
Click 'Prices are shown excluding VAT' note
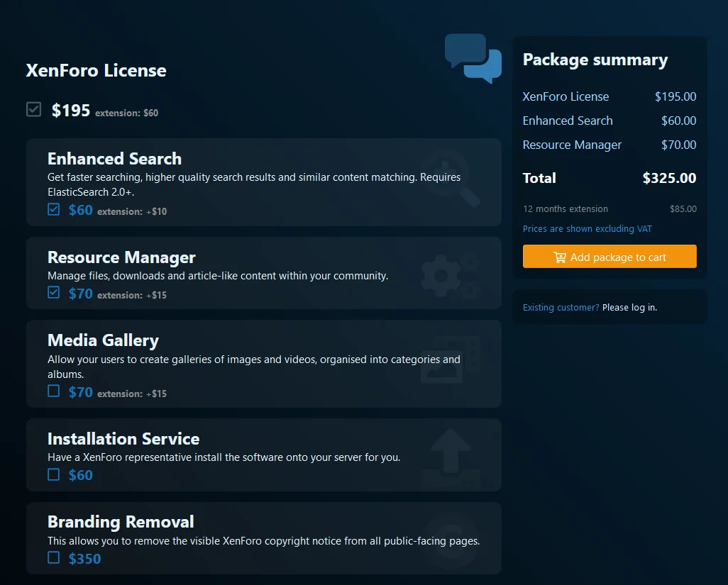[x=587, y=229]
